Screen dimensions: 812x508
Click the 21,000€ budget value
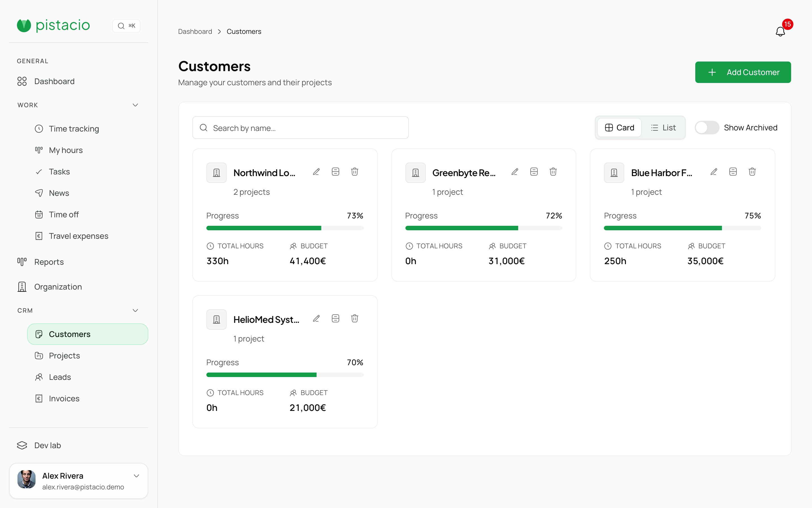tap(308, 408)
